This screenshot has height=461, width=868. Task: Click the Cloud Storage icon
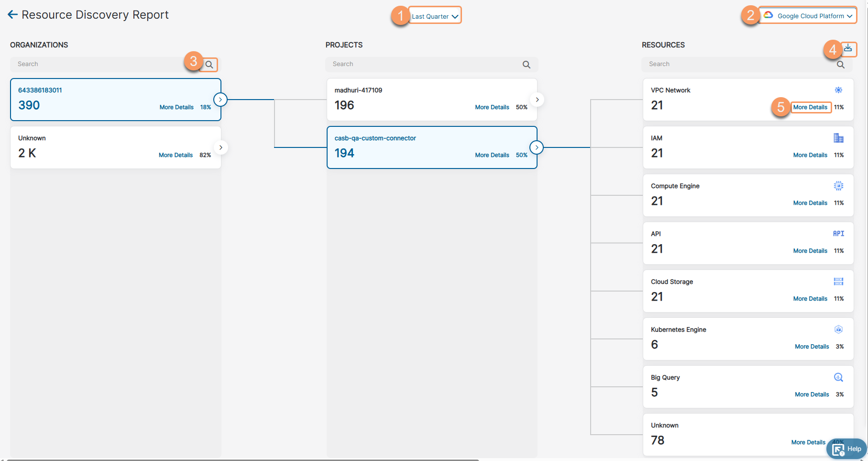click(x=838, y=281)
